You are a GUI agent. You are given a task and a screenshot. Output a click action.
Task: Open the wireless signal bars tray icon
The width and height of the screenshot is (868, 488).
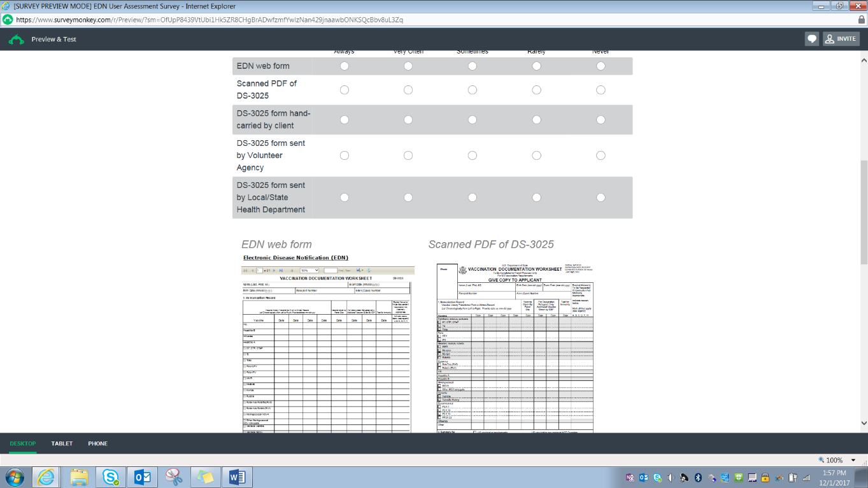click(806, 477)
